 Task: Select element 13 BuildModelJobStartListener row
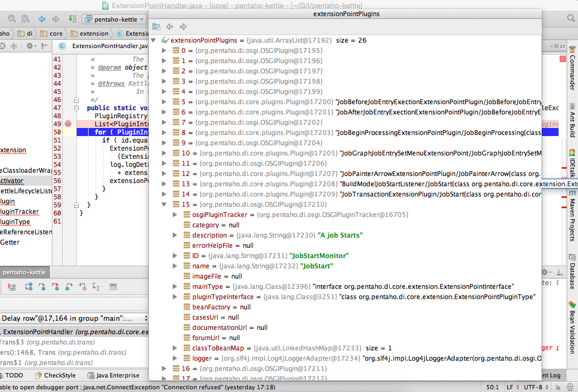point(345,184)
